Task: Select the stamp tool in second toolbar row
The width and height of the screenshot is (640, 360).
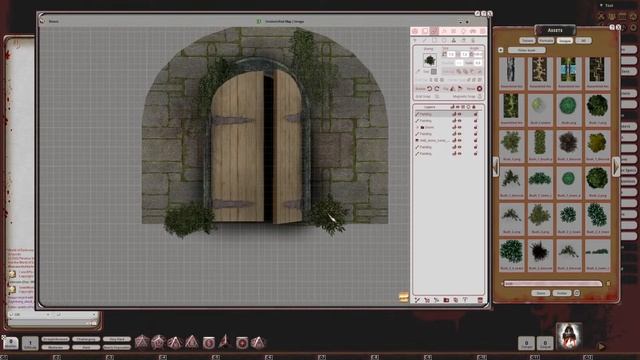Action: click(453, 40)
